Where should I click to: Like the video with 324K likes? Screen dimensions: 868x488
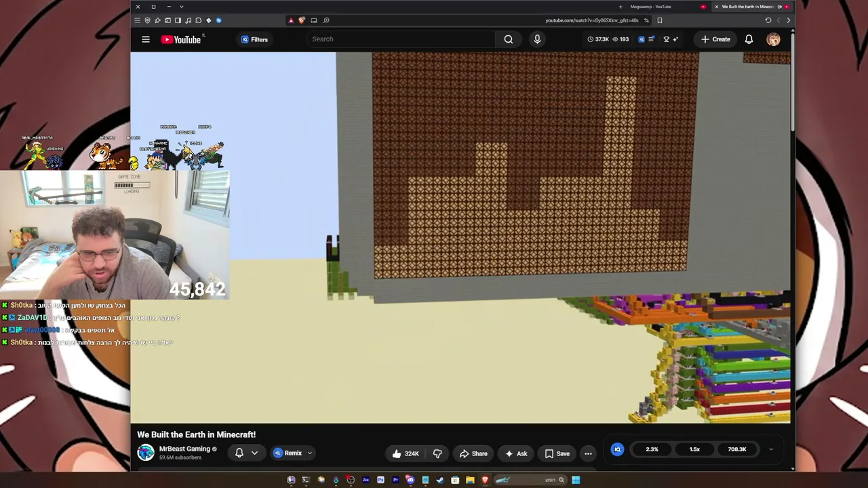click(x=406, y=453)
